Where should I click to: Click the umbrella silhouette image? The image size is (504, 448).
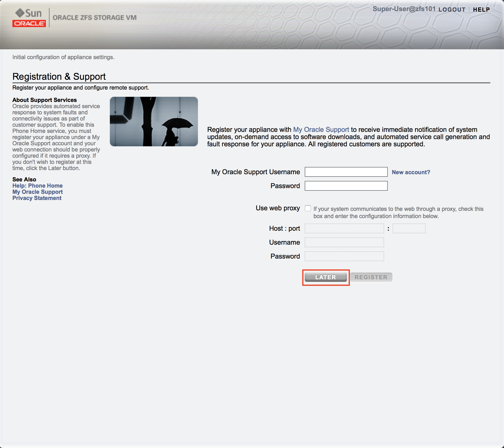(x=154, y=122)
